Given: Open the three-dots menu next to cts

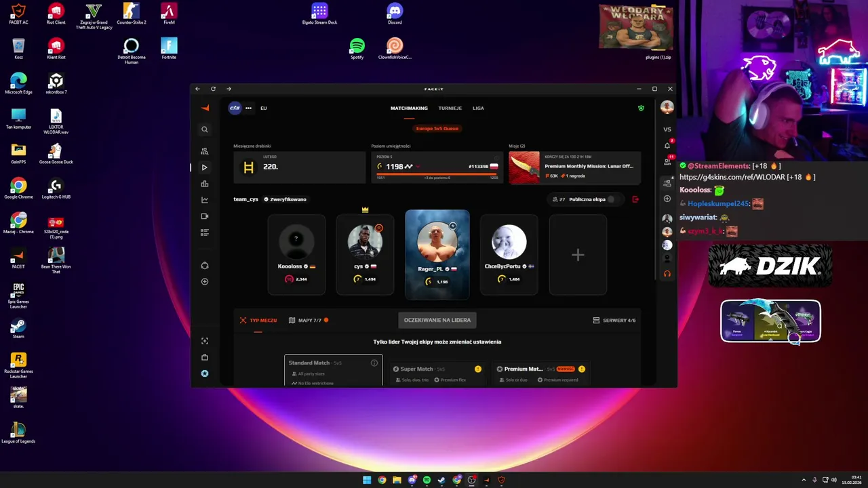Looking at the screenshot, I should click(x=249, y=108).
